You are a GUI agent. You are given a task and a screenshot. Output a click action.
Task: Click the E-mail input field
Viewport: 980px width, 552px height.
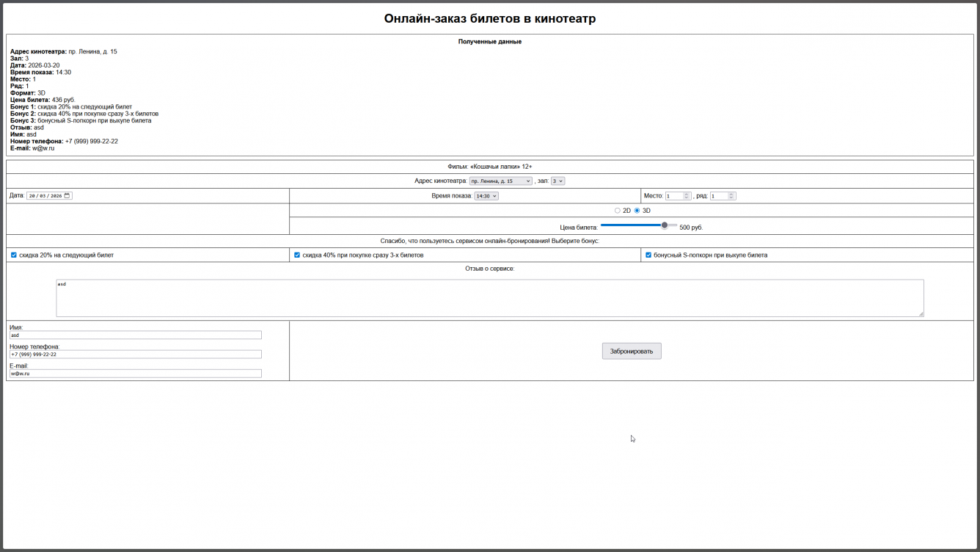(136, 374)
